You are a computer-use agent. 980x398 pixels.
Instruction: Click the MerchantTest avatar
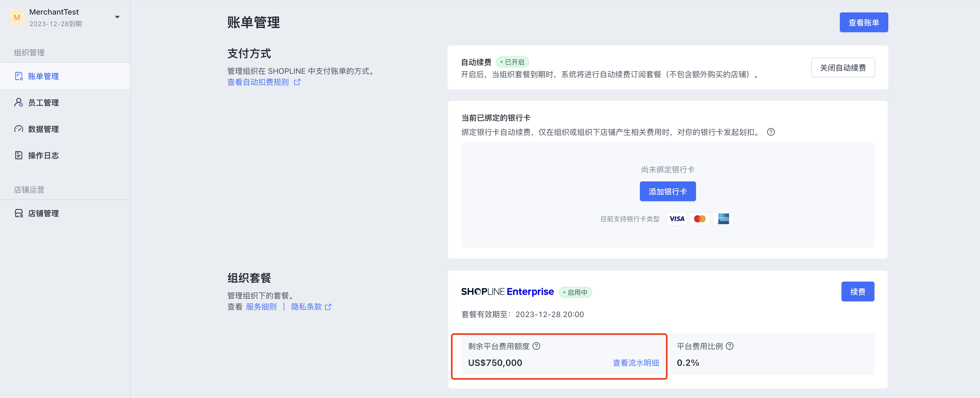click(17, 17)
